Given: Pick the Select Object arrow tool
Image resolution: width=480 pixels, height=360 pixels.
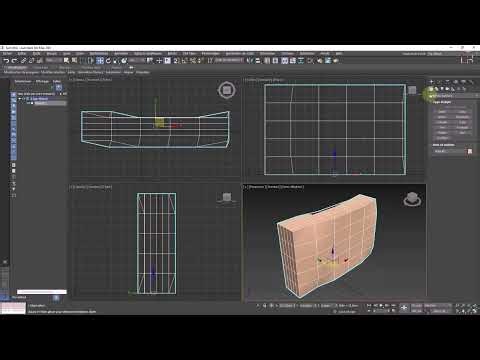Looking at the screenshot, I should pos(66,61).
